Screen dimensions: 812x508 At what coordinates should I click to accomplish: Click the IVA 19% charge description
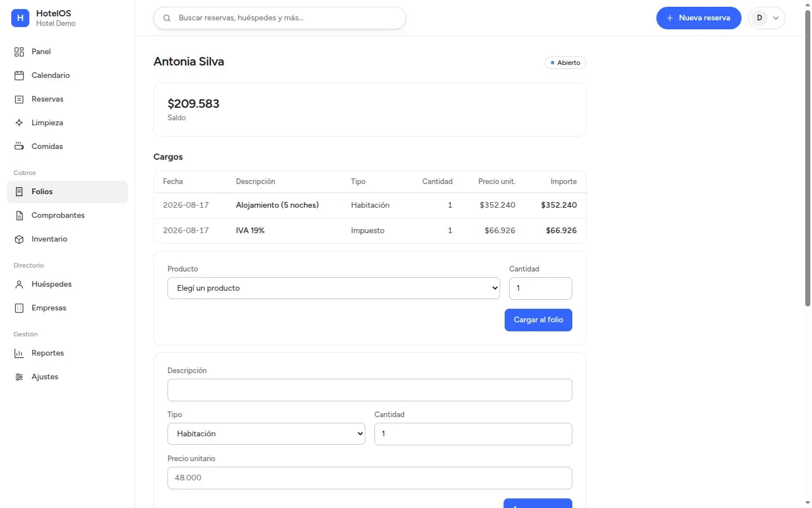(250, 231)
